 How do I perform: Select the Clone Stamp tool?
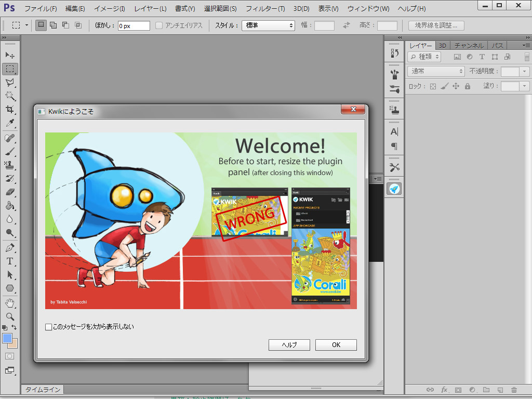tap(10, 165)
